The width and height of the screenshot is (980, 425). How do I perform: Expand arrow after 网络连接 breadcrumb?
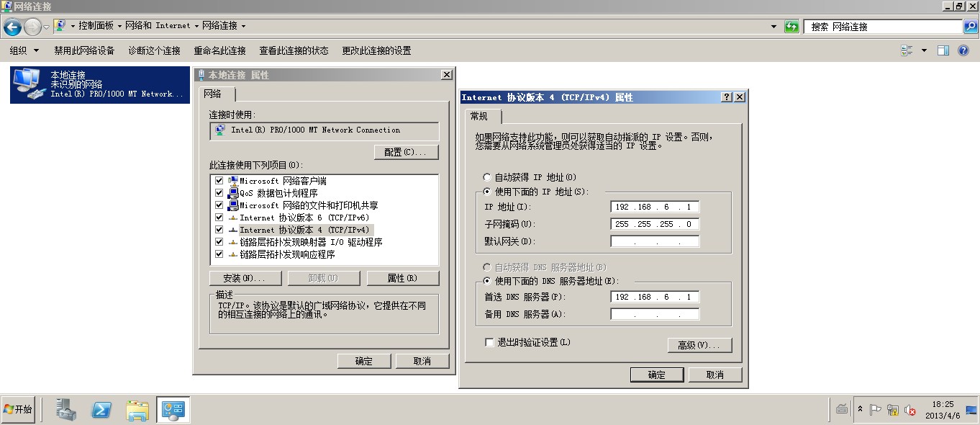tap(243, 26)
